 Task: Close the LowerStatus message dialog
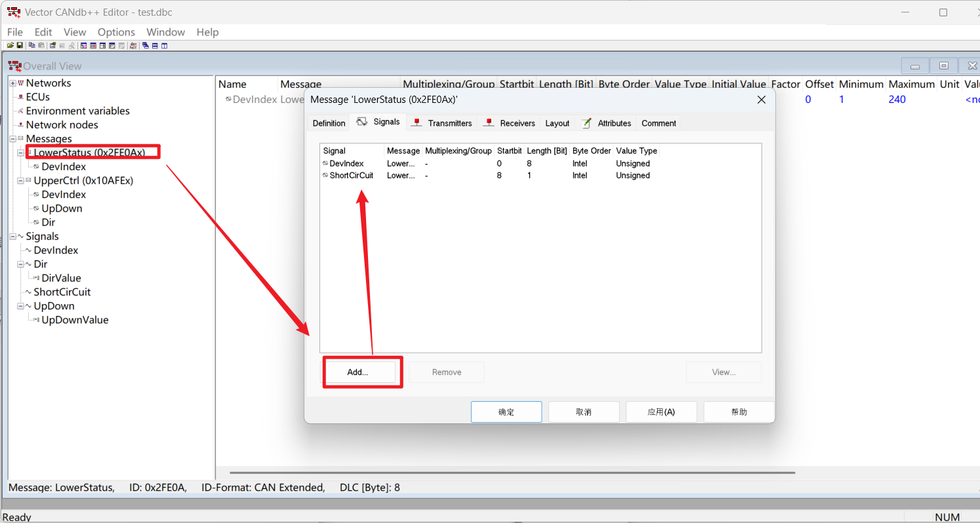(x=762, y=100)
